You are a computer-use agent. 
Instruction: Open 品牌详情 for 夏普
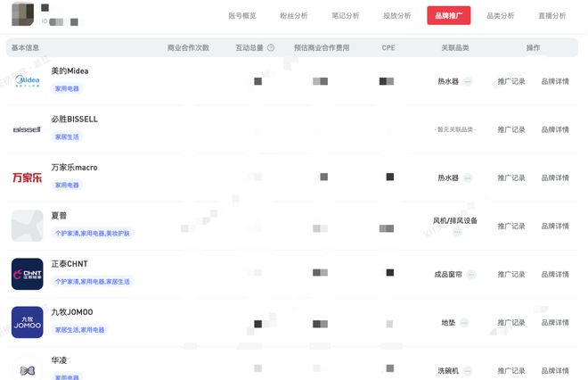click(555, 226)
